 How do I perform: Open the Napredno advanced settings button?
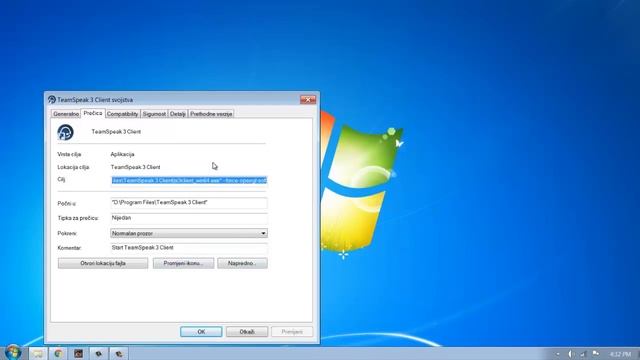point(242,263)
